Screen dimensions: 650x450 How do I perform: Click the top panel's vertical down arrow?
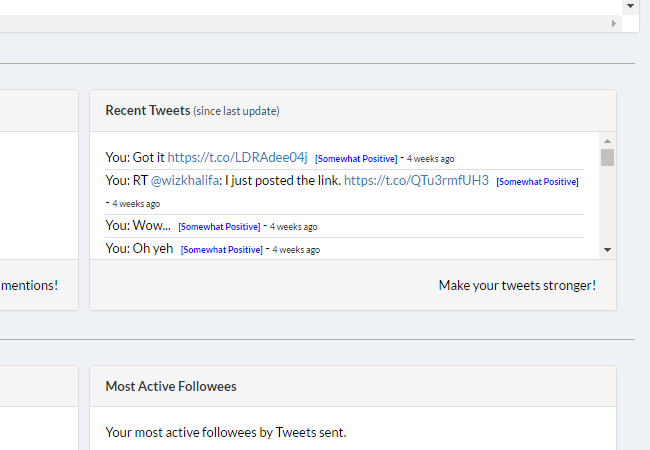click(x=630, y=6)
